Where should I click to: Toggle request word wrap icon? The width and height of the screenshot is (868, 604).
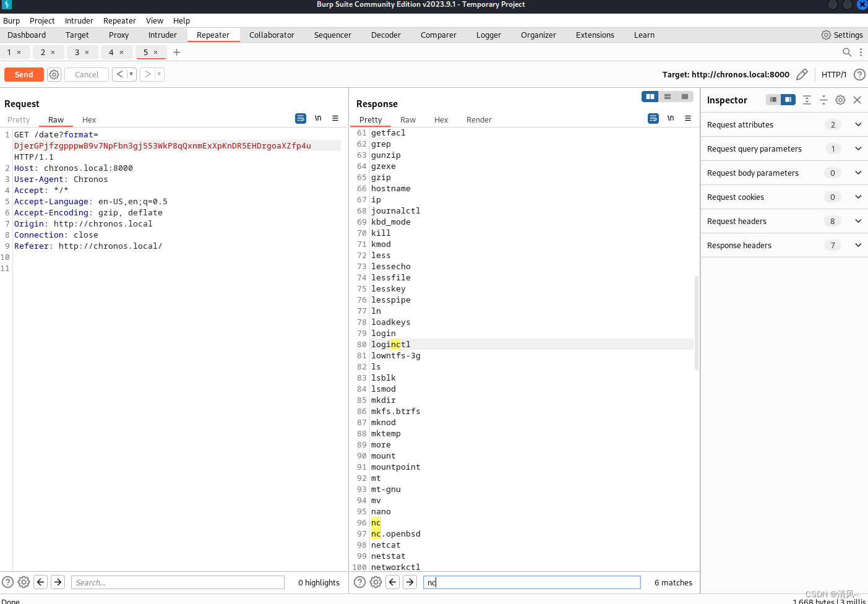(301, 118)
